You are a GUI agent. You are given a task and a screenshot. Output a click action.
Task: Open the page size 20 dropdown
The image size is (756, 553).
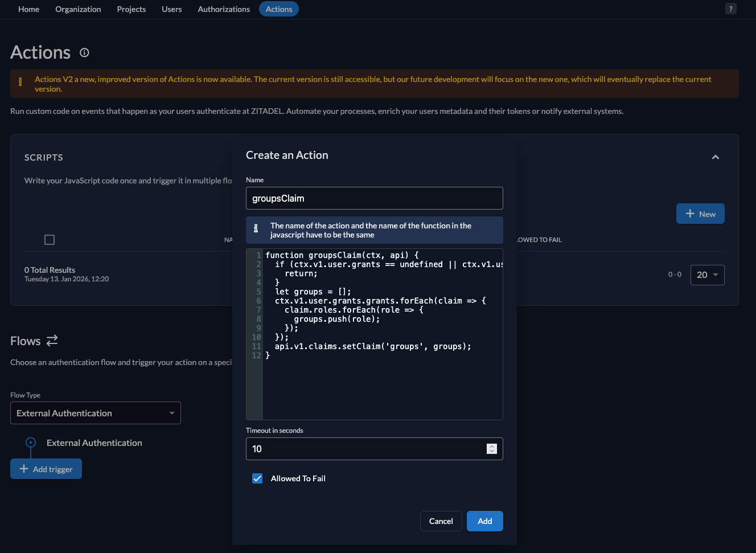point(707,275)
